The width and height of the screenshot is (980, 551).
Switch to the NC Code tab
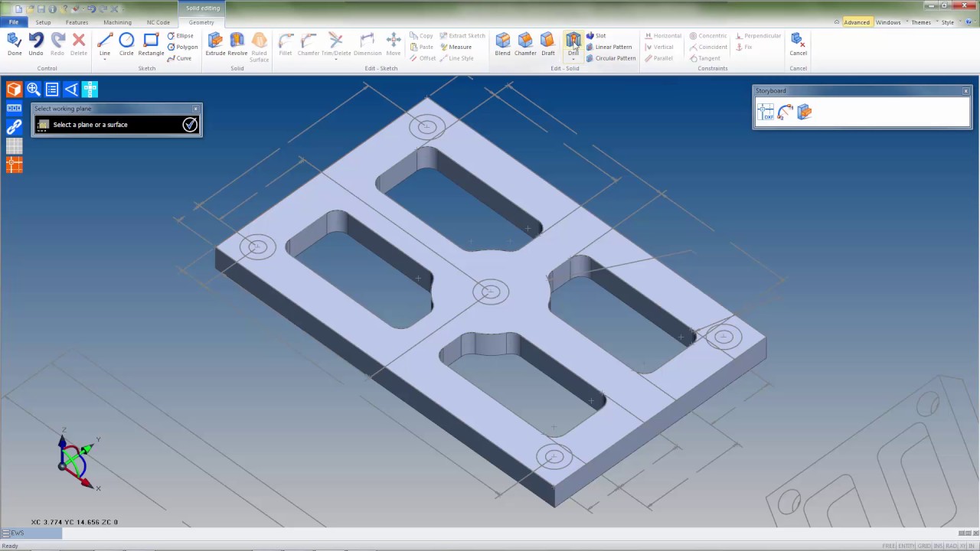pyautogui.click(x=158, y=22)
